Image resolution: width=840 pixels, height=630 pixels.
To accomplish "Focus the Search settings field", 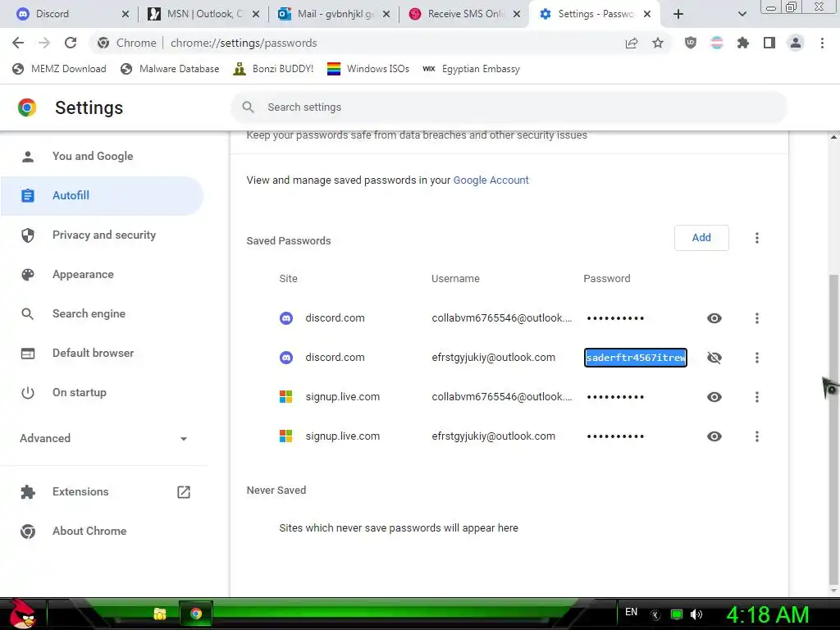I will click(x=509, y=107).
